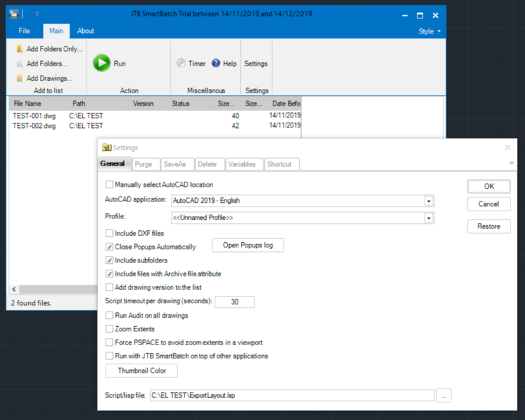Viewport: 525px width, 420px height.
Task: Toggle Run Audit on all drawings
Action: click(x=110, y=316)
